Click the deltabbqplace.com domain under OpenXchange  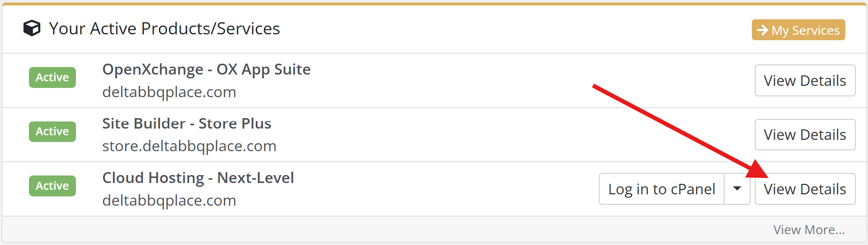pos(169,92)
